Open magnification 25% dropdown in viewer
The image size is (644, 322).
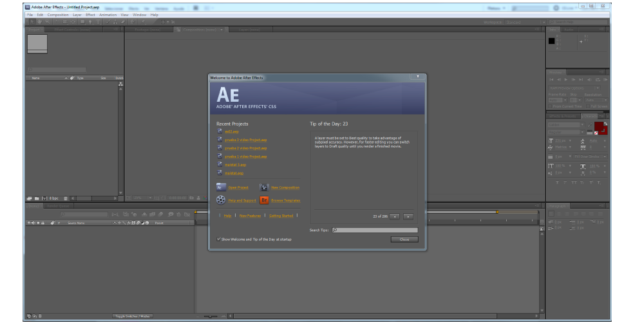(x=142, y=198)
